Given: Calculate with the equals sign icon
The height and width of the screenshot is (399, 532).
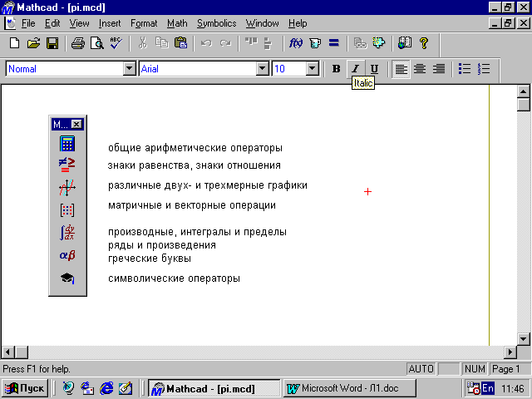Looking at the screenshot, I should (x=334, y=43).
